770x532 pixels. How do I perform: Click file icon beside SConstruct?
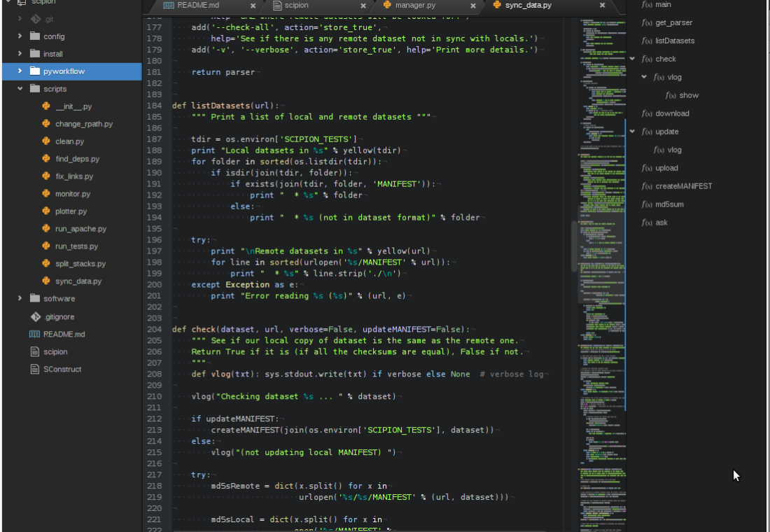(34, 369)
